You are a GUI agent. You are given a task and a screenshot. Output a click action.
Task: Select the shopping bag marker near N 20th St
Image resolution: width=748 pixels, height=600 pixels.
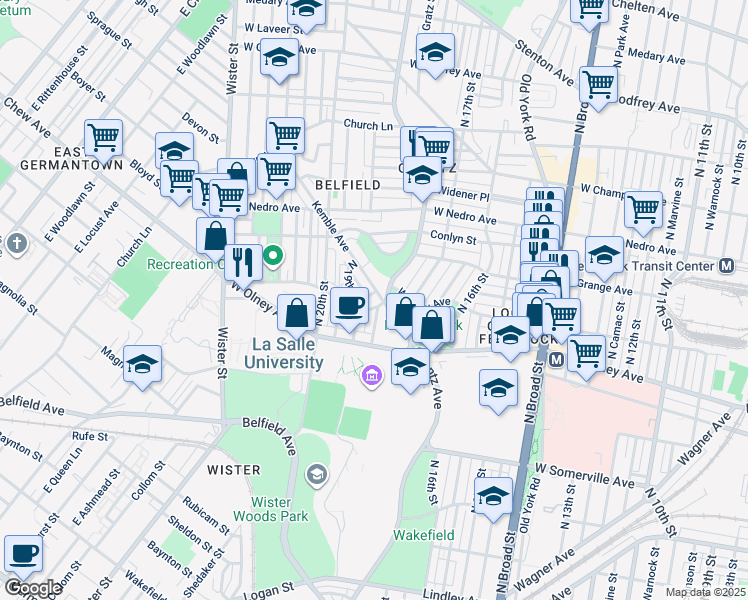coord(296,316)
